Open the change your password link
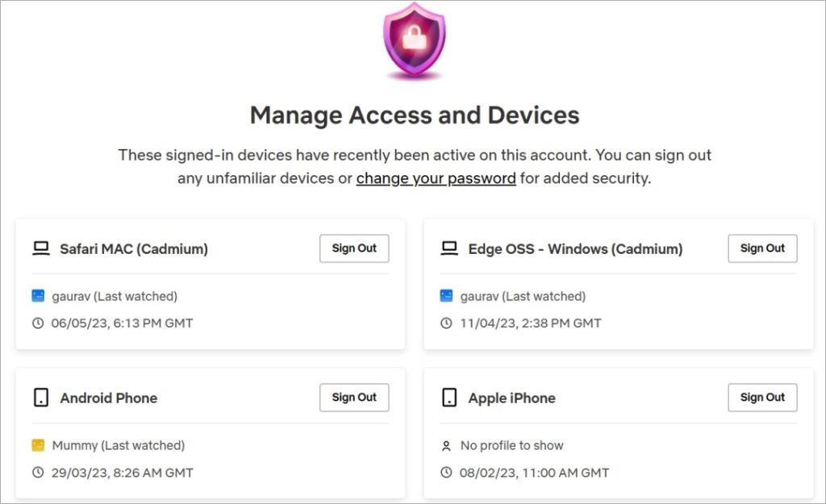 coord(436,178)
